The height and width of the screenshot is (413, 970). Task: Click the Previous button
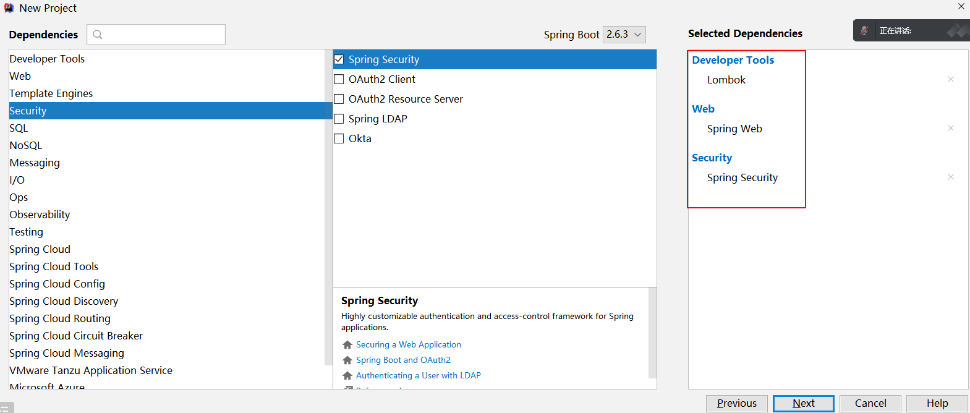pyautogui.click(x=737, y=403)
